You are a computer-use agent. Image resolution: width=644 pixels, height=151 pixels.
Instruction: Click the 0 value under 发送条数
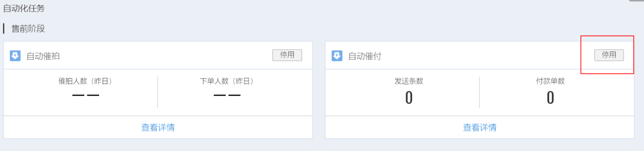coord(409,98)
